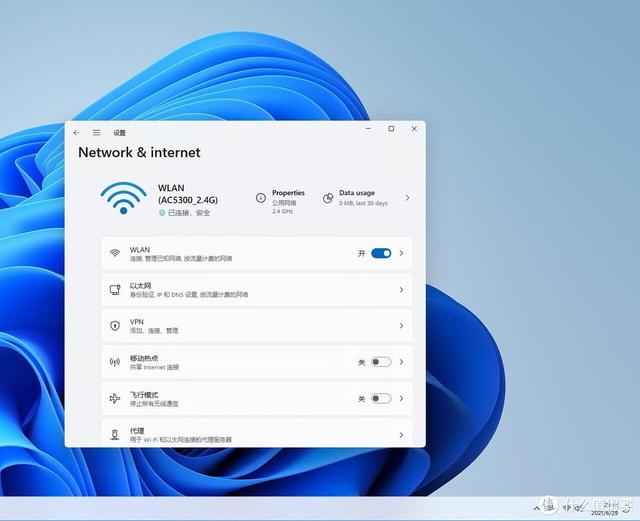This screenshot has width=640, height=521.
Task: Click the WLAN row label
Action: (x=140, y=249)
